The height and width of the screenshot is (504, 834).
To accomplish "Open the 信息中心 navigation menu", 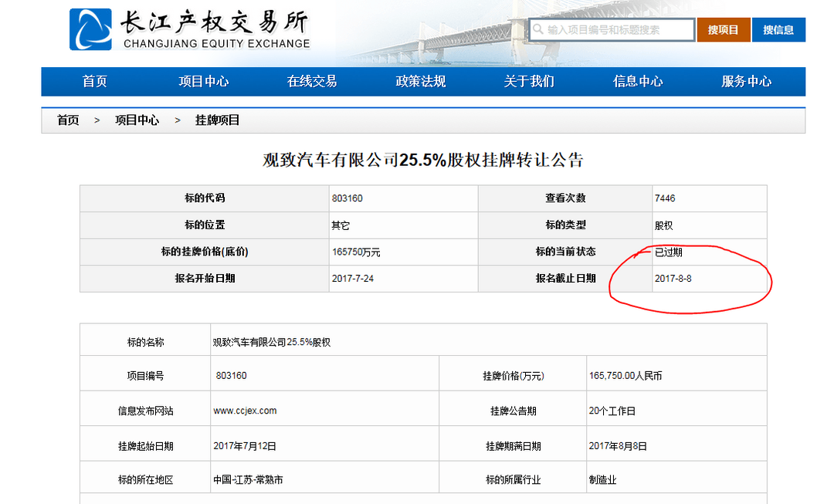I will (638, 81).
